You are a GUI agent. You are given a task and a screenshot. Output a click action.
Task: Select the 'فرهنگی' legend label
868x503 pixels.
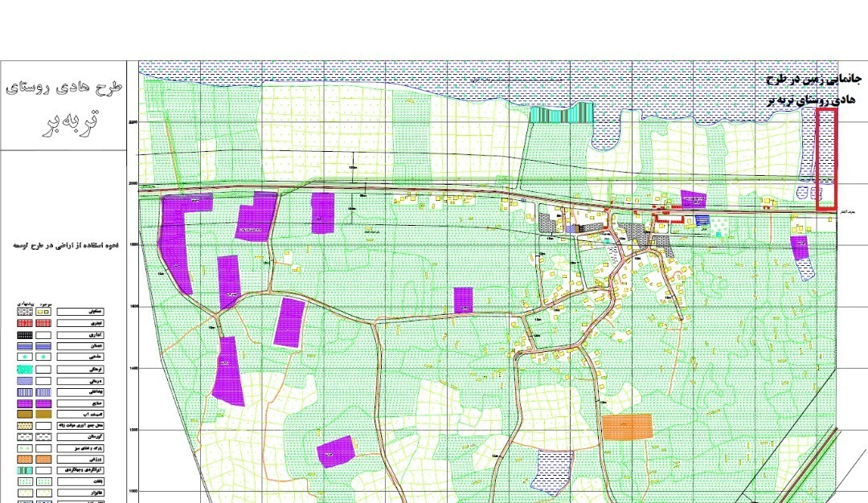(x=80, y=369)
